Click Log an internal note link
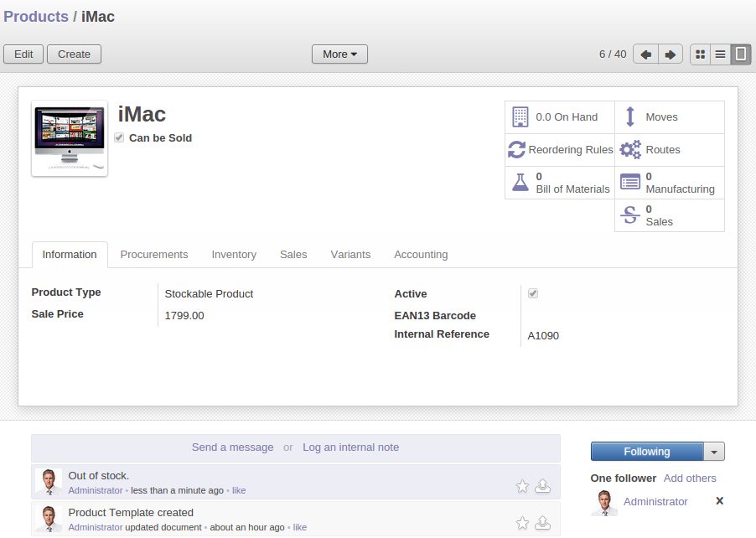Screen dimensions: 756x538 click(350, 447)
